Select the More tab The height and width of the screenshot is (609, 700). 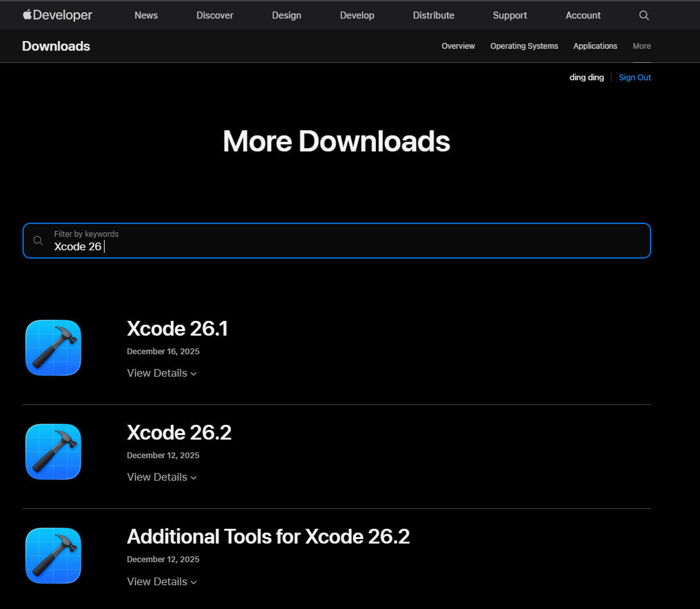(642, 46)
